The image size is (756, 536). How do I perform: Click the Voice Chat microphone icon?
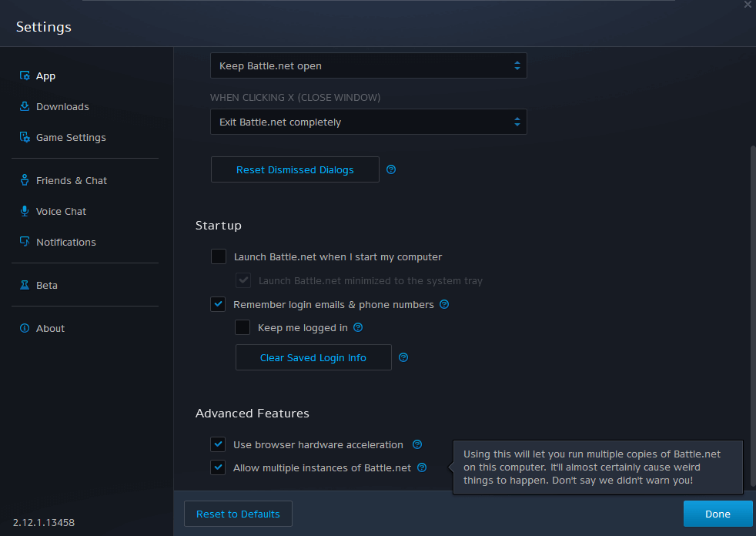tap(25, 211)
